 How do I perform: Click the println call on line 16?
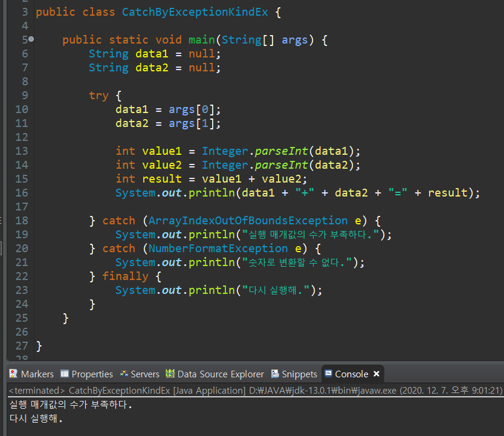pyautogui.click(x=297, y=193)
